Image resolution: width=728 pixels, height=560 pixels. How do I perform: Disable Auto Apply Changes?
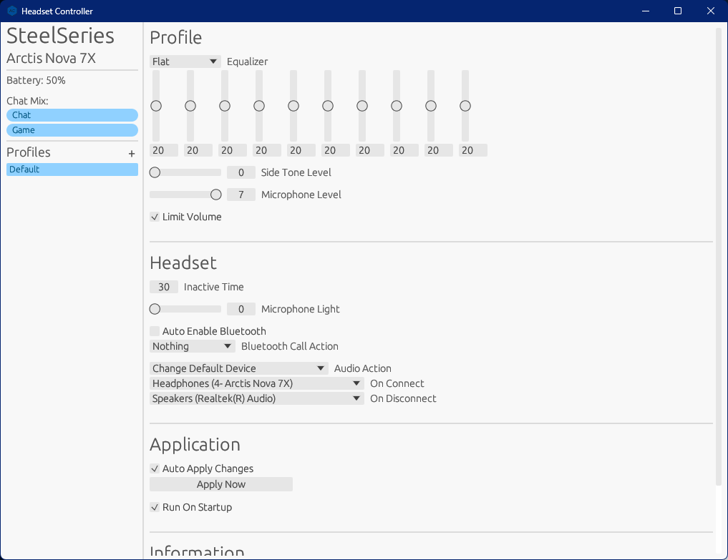pyautogui.click(x=154, y=468)
